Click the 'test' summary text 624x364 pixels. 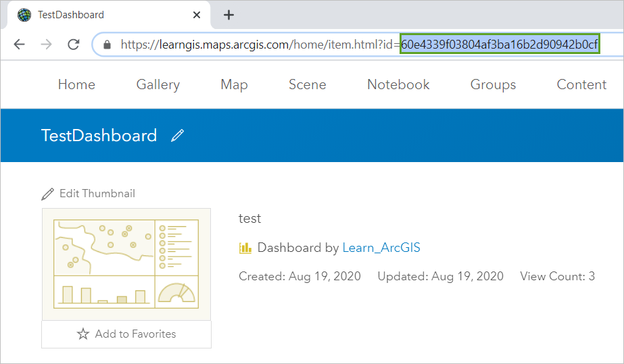(x=250, y=219)
